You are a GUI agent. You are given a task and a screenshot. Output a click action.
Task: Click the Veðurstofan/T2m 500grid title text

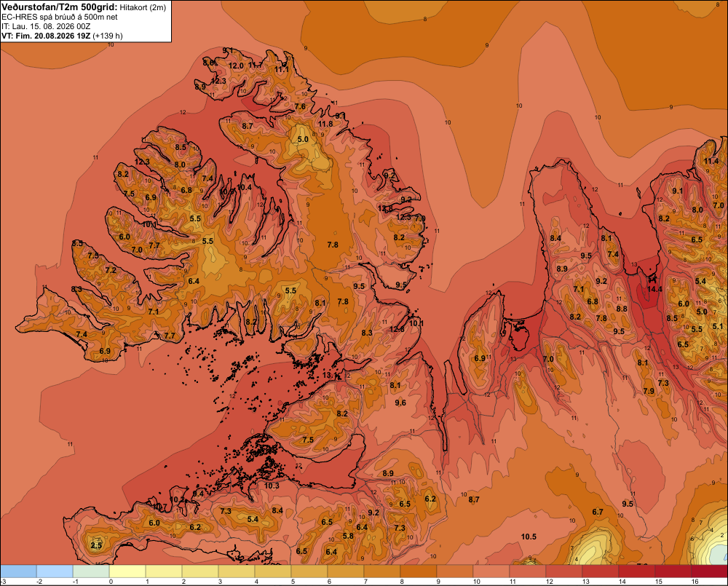pyautogui.click(x=60, y=7)
